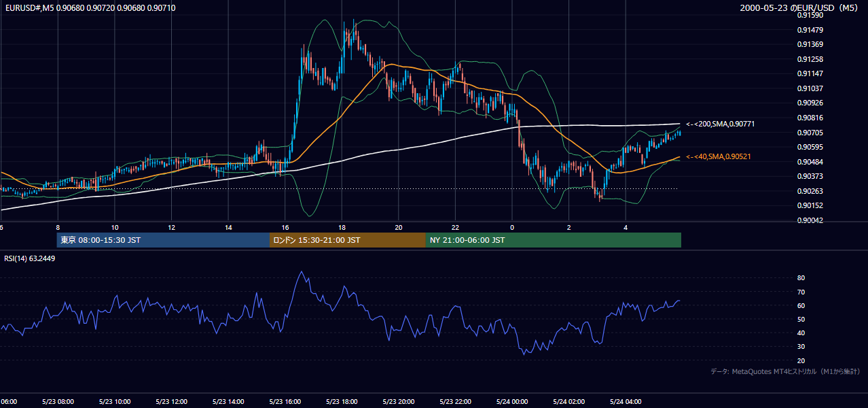868x408 pixels.
Task: Click hour mark 2 under the price chart
Action: (568, 227)
